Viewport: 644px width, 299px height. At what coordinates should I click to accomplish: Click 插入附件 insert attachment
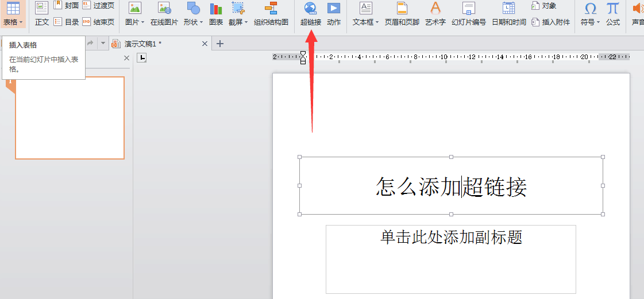(551, 22)
